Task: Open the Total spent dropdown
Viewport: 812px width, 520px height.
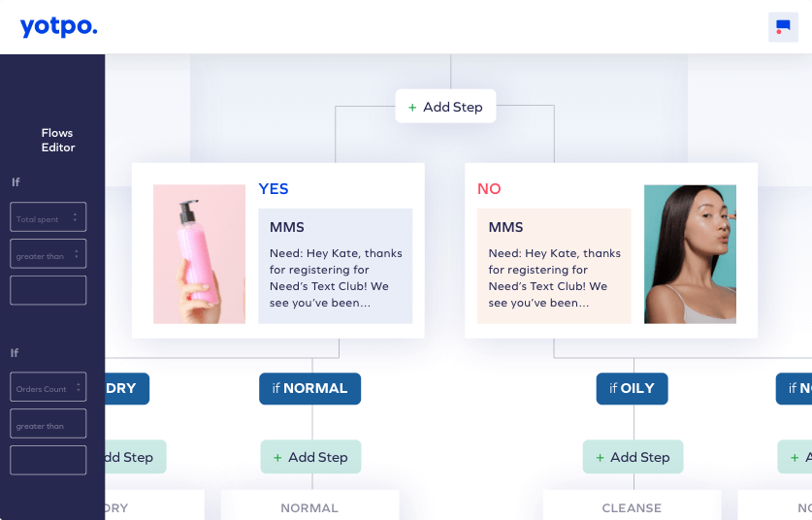Action: [x=49, y=216]
